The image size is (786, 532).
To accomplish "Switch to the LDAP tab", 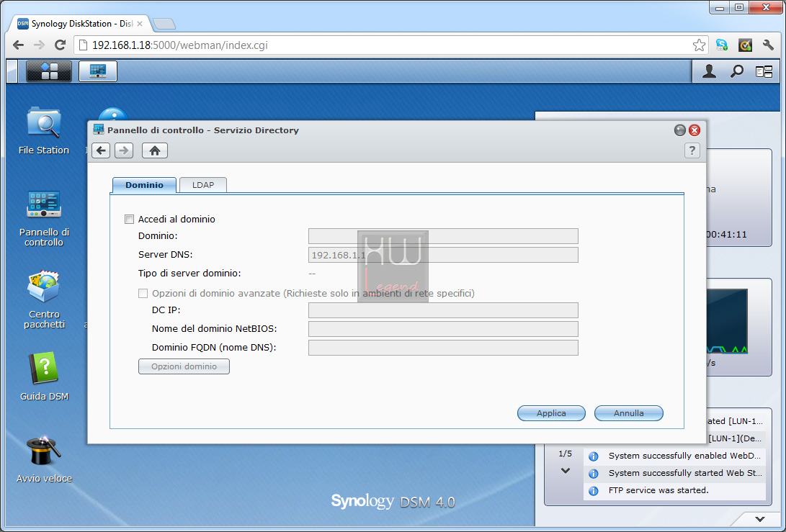I will click(x=203, y=185).
